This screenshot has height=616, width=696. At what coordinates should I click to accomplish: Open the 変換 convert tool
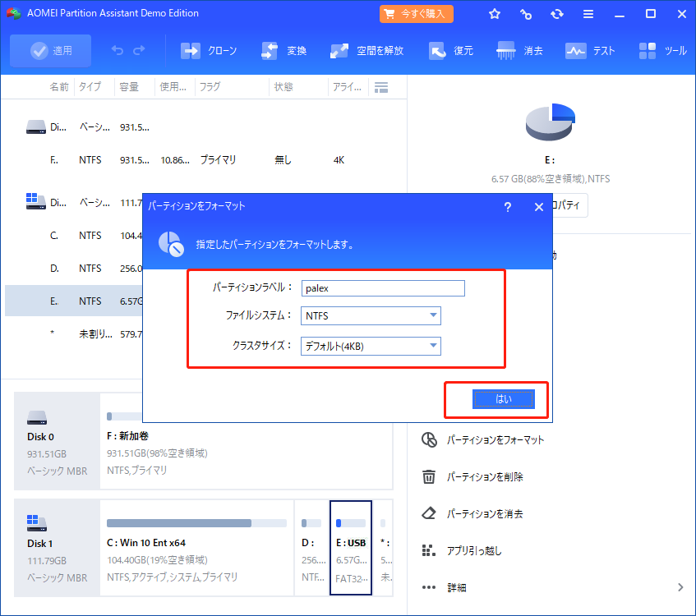coord(284,51)
